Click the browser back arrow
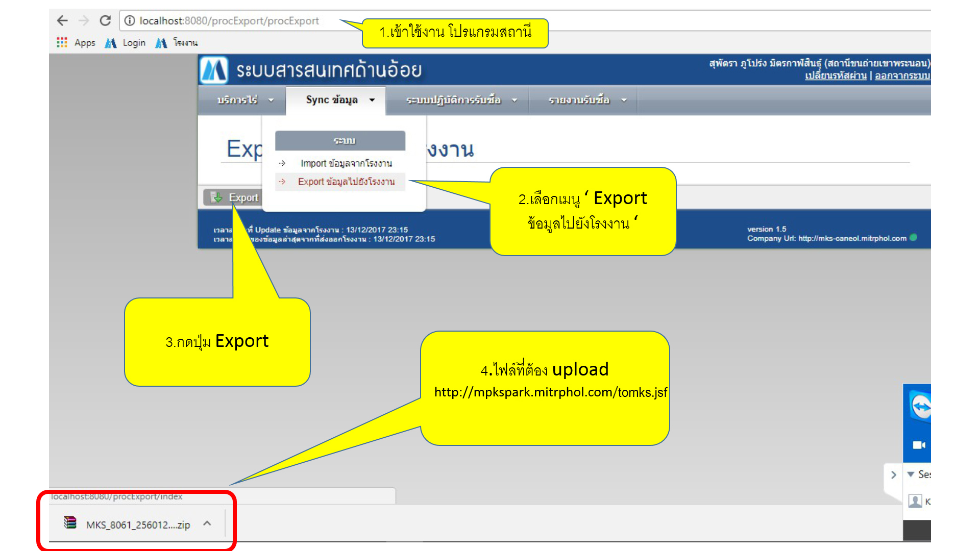Image resolution: width=980 pixels, height=551 pixels. [x=62, y=21]
